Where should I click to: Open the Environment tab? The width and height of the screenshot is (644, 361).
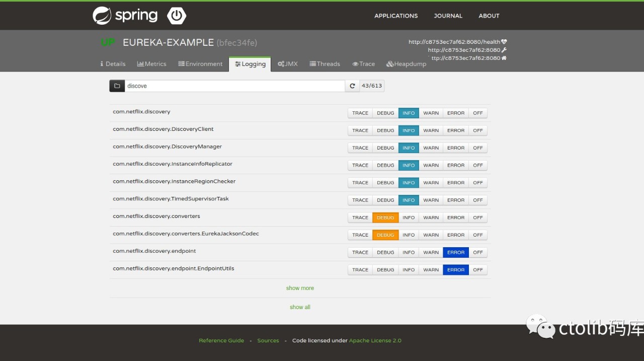coord(200,64)
